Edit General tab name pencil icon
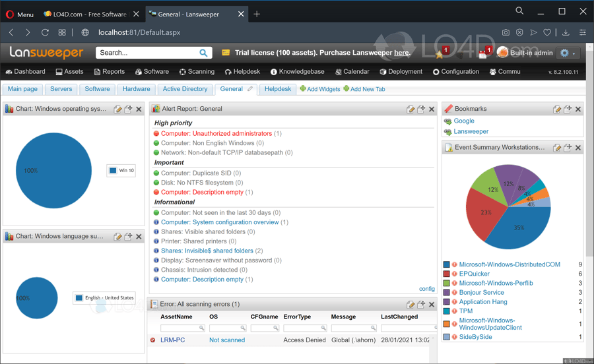Screen dimensions: 594x364 coord(250,89)
